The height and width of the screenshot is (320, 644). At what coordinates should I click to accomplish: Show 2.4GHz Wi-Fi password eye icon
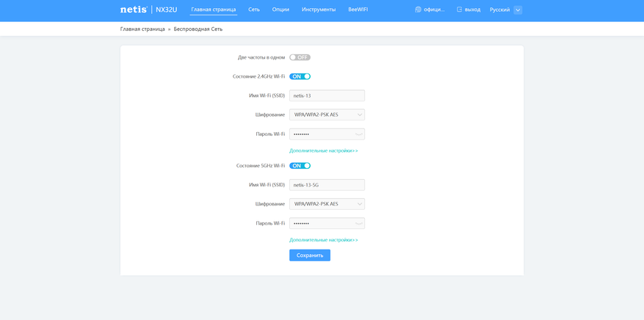pos(359,134)
